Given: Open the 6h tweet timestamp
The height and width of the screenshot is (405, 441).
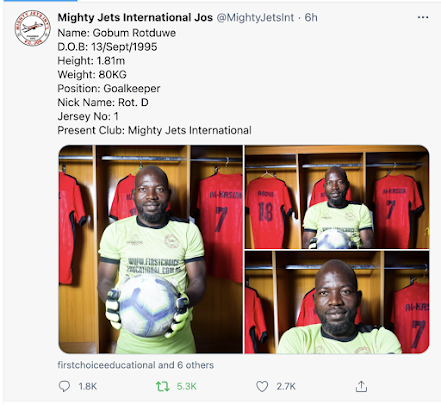Looking at the screenshot, I should click(311, 17).
